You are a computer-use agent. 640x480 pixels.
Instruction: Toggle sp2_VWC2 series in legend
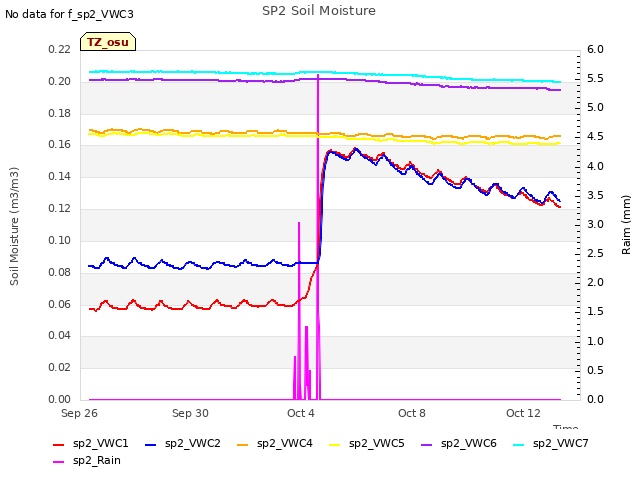[182, 444]
